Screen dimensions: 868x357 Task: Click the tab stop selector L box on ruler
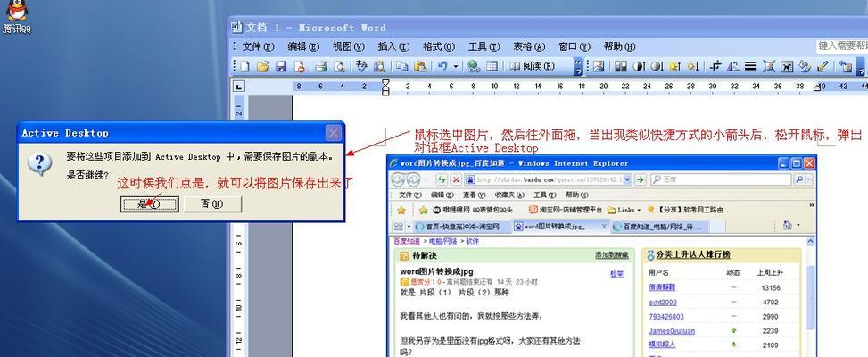point(238,87)
